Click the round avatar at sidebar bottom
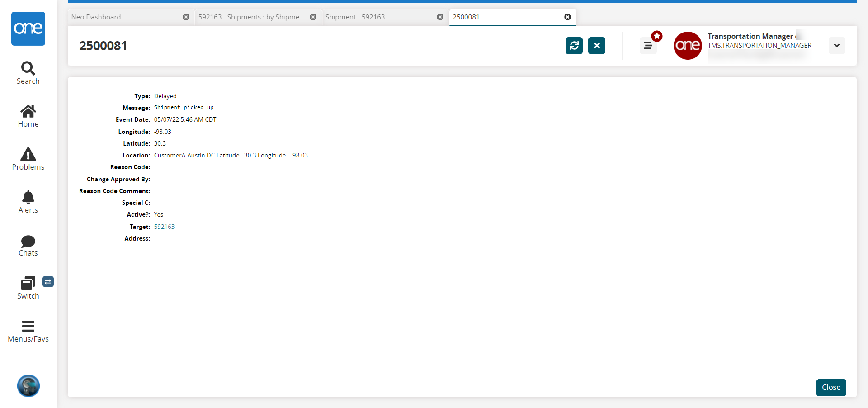This screenshot has height=408, width=868. pyautogui.click(x=28, y=386)
